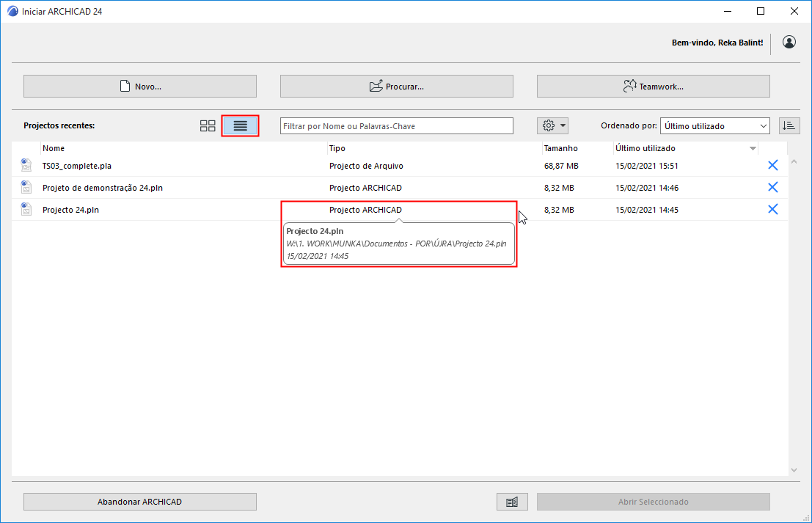Remove Projeto de demonstração 24.pln from list
812x523 pixels.
[x=772, y=187]
